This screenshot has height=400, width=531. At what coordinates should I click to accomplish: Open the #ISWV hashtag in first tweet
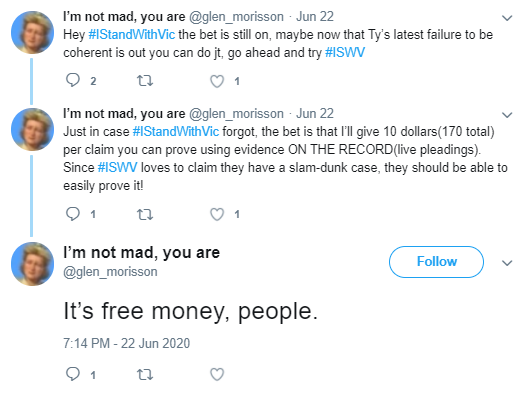[345, 52]
